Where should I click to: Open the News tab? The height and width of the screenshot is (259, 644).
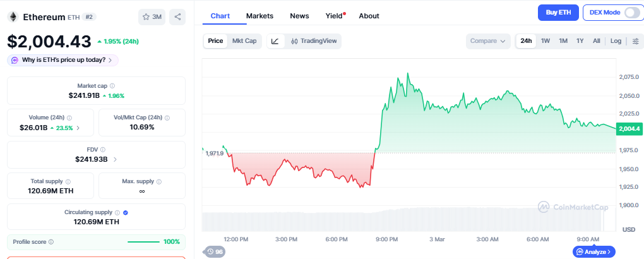(299, 16)
